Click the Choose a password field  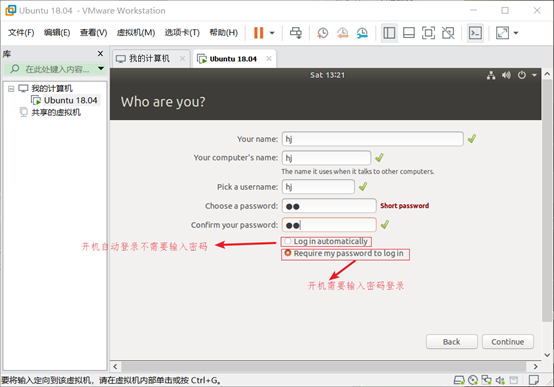tap(329, 206)
